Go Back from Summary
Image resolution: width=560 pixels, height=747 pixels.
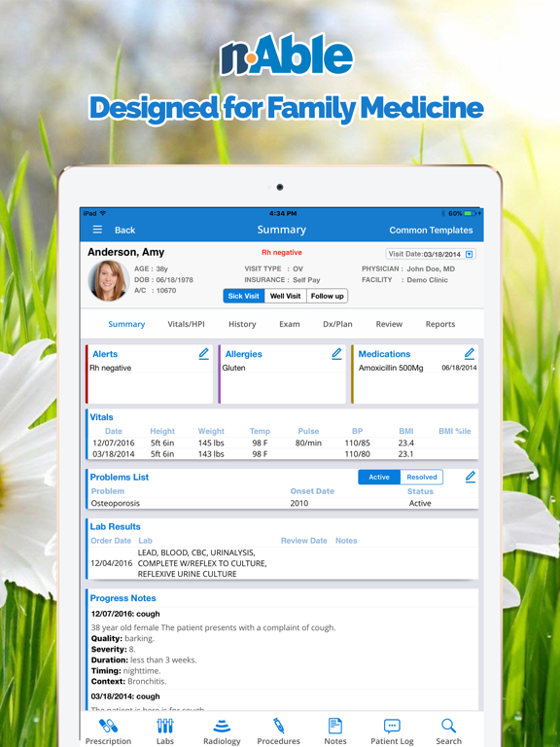point(124,231)
